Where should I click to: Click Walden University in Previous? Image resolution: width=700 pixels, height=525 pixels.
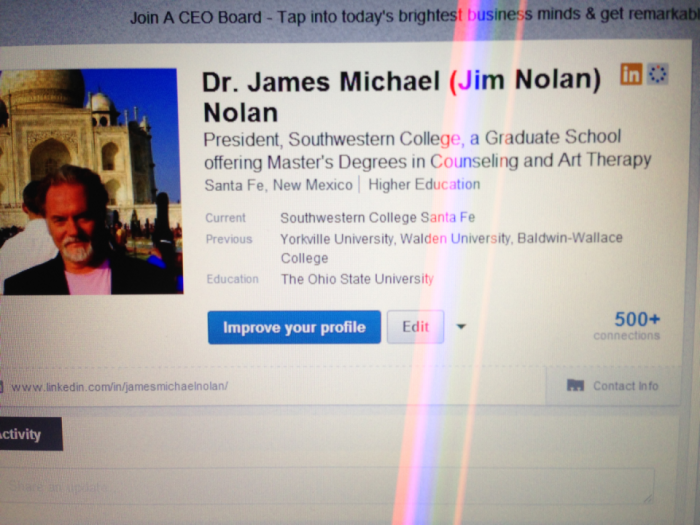[455, 239]
